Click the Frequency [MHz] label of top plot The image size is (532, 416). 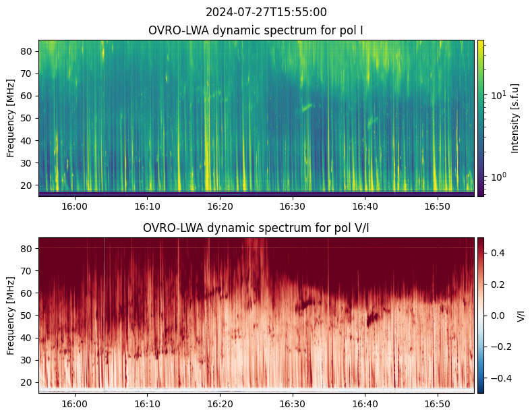11,118
